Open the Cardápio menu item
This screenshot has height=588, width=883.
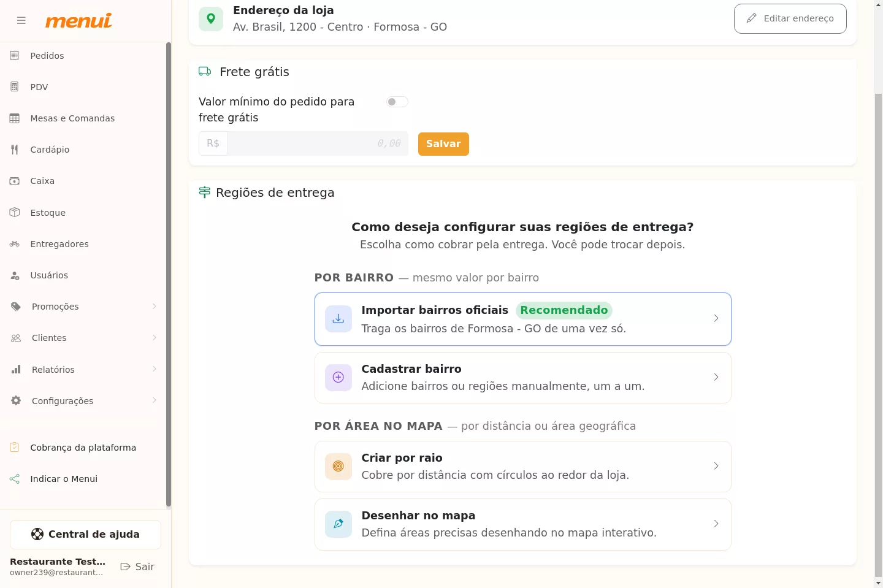pos(83,150)
